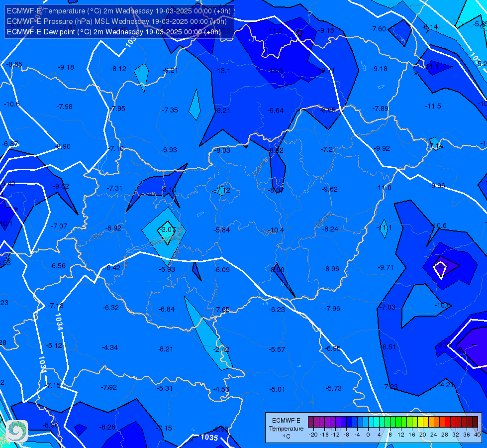This screenshot has height=448, width=487.
Task: Click the -5.31 temperature value
Action: (165, 388)
